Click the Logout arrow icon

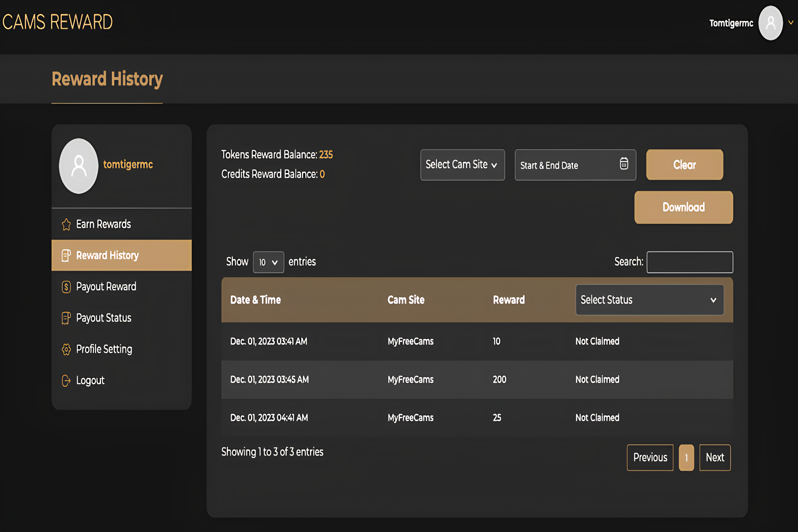[66, 380]
